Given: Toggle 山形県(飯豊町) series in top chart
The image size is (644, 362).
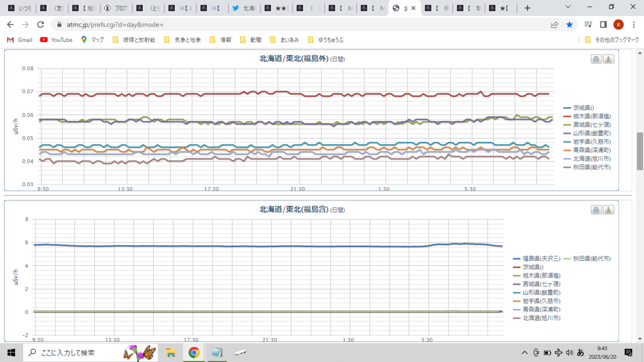Looking at the screenshot, I should [587, 133].
